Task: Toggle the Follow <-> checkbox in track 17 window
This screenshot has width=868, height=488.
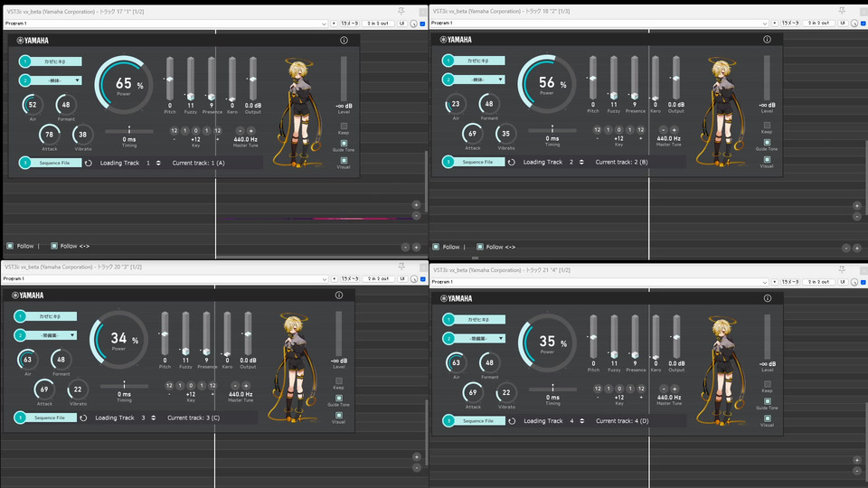Action: 53,246
